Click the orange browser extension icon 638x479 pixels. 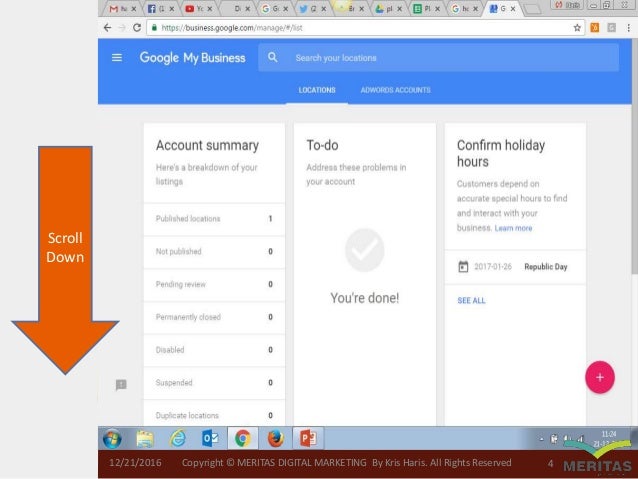594,28
